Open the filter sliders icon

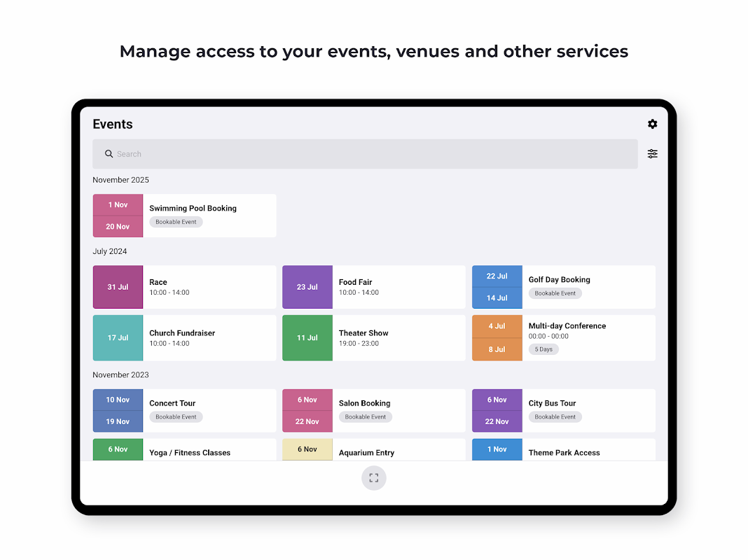coord(652,154)
